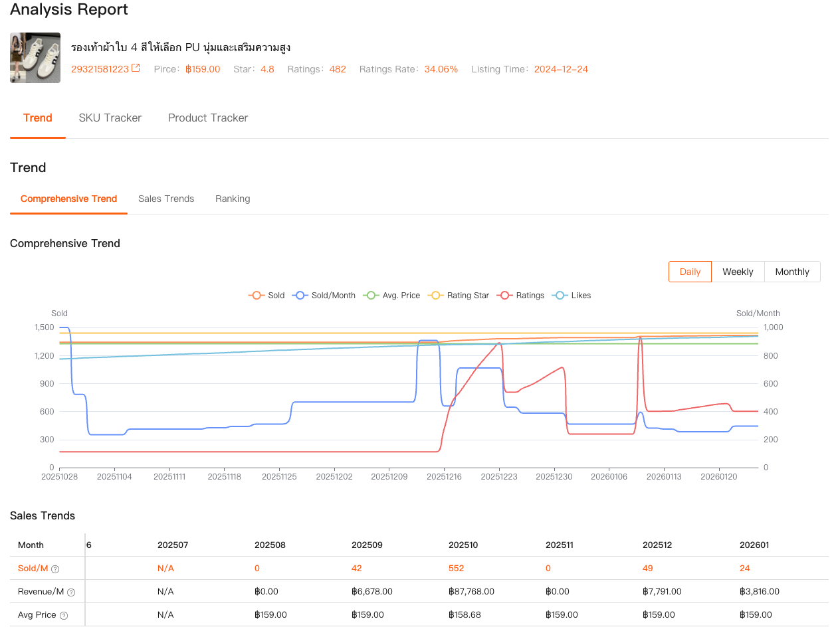The height and width of the screenshot is (629, 840).
Task: Switch to the Product Tracker tab
Action: click(x=207, y=118)
